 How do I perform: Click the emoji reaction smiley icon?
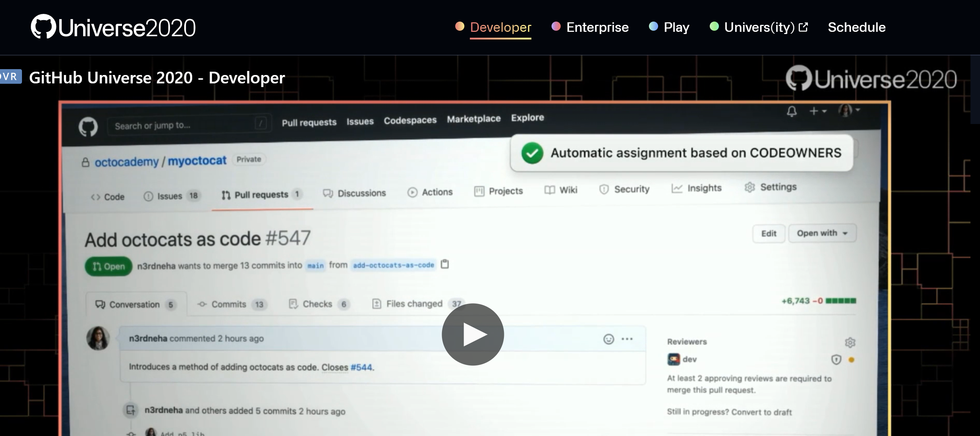pos(608,339)
